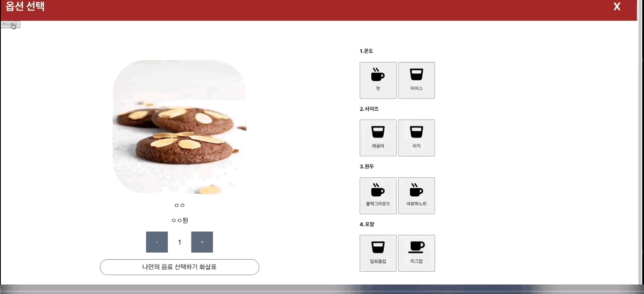Click the 옵션 선택 title text
The height and width of the screenshot is (294, 644).
[x=25, y=7]
